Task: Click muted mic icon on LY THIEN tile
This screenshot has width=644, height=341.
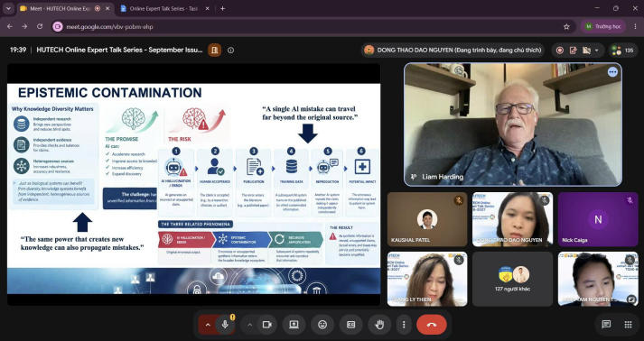Action: pyautogui.click(x=458, y=260)
